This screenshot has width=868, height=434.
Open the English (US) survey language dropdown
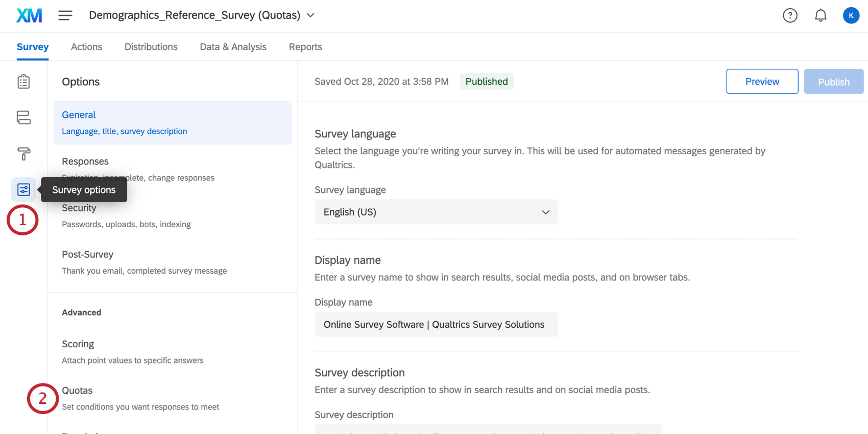[436, 212]
